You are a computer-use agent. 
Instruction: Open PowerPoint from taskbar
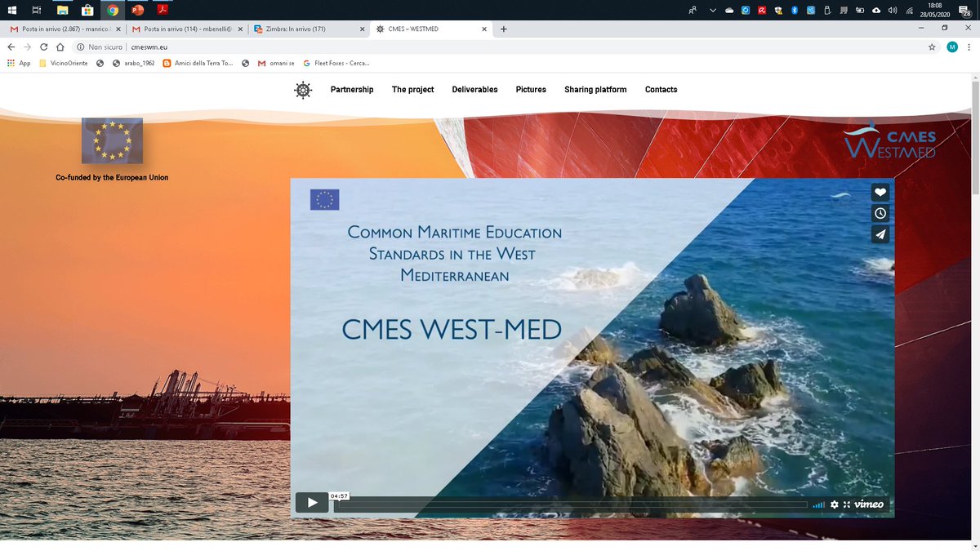(x=137, y=10)
